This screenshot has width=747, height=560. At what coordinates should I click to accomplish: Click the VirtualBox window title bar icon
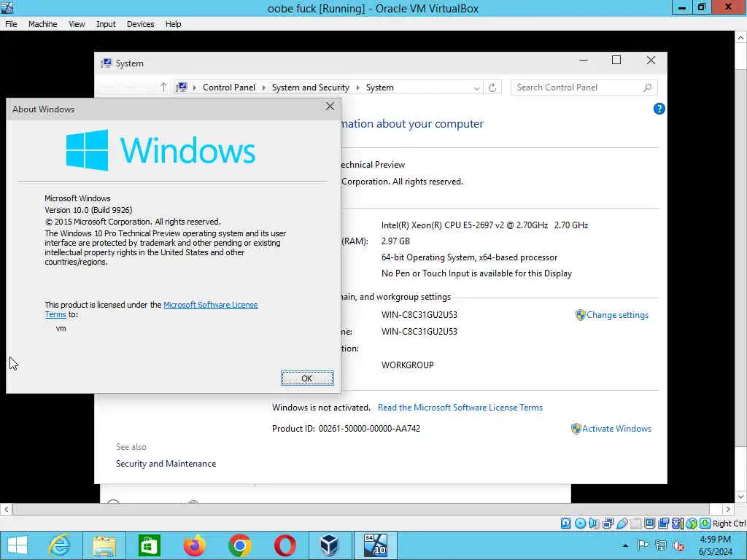pos(7,7)
